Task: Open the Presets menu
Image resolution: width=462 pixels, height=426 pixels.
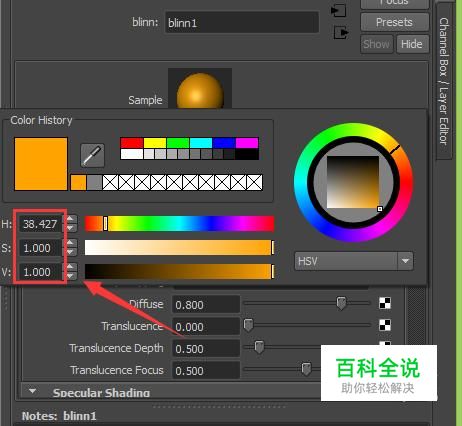Action: click(395, 22)
